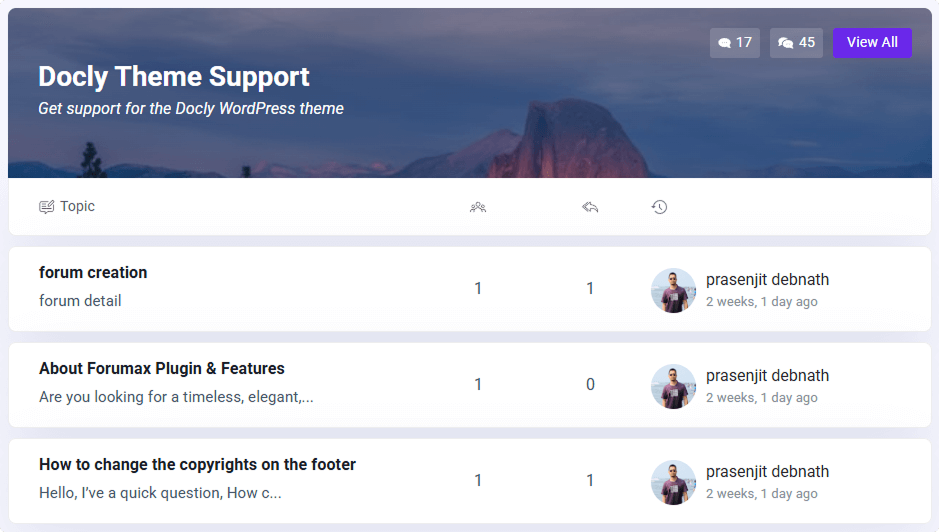Open the 'forum creation' topic

coord(93,272)
